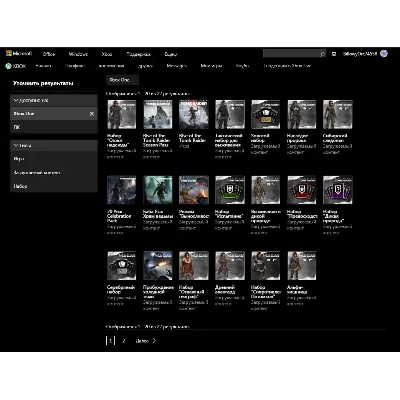This screenshot has height=400, width=400.
Task: Open the shopping cart icon
Action: point(334,54)
